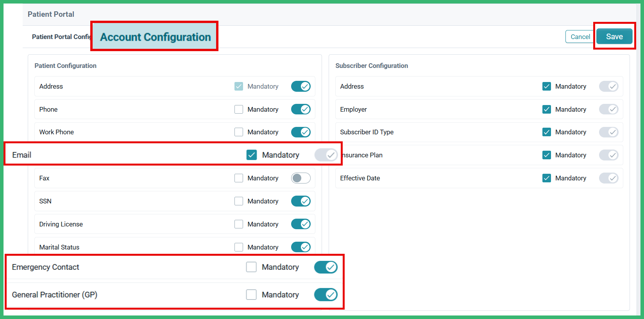This screenshot has width=644, height=319.
Task: Click the Save button
Action: tap(614, 36)
